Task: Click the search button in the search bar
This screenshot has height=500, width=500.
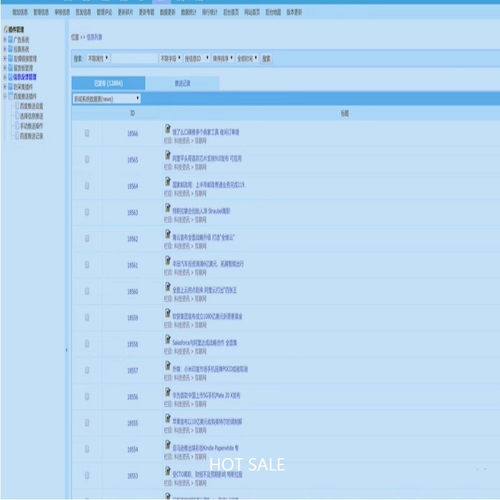Action: tap(266, 59)
